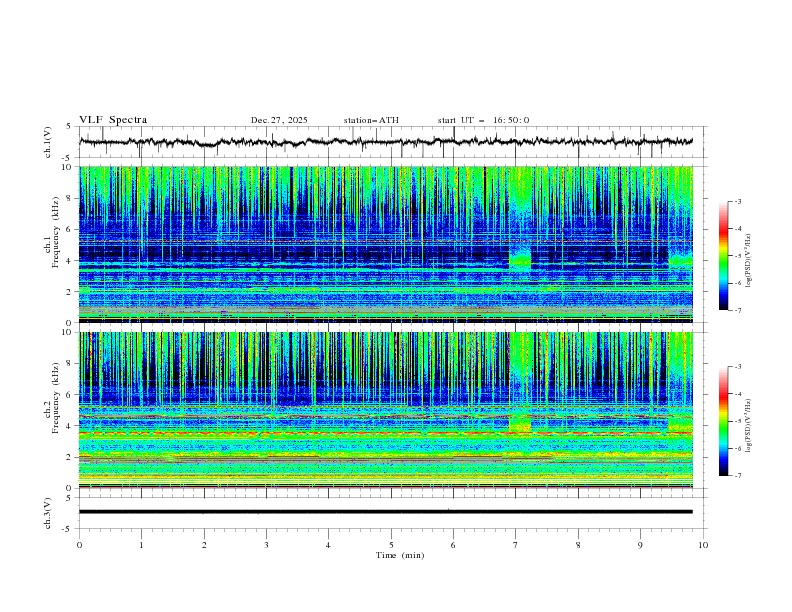Click the ch.1 'Frequency (kHz)' axis label
This screenshot has height=612, width=792.
pyautogui.click(x=56, y=232)
